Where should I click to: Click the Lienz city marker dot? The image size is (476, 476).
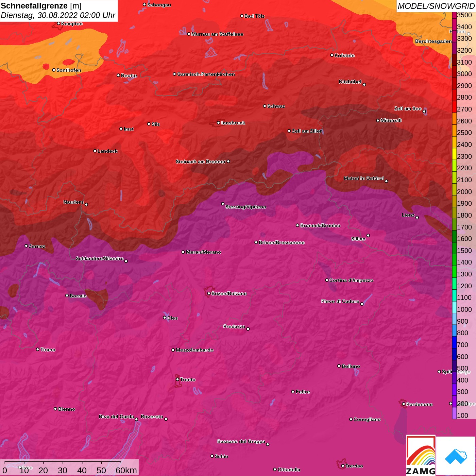[x=417, y=218]
